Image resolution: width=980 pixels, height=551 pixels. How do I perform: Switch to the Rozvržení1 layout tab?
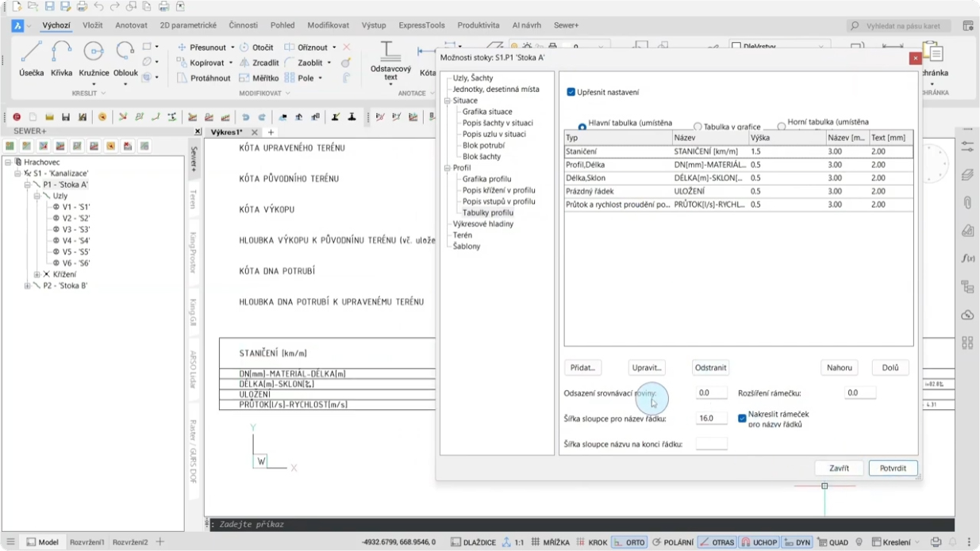pos(87,542)
